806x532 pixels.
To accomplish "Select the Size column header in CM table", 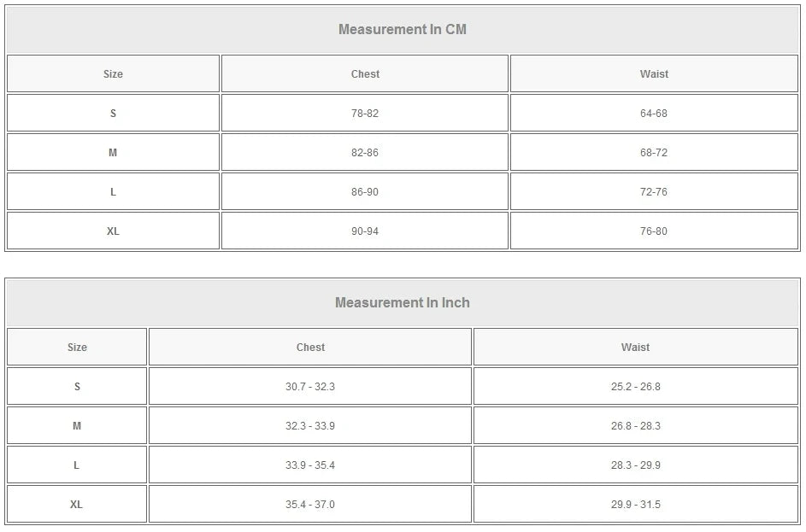I will point(113,74).
